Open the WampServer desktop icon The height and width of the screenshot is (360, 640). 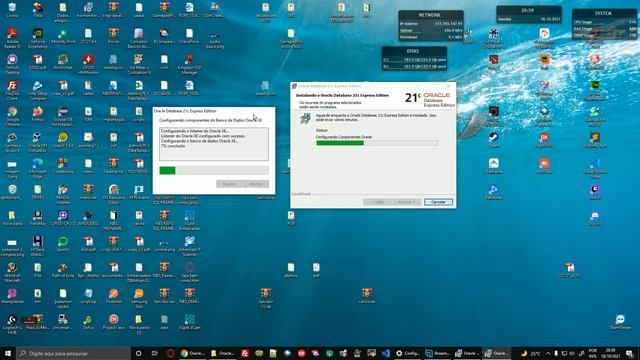click(12, 296)
